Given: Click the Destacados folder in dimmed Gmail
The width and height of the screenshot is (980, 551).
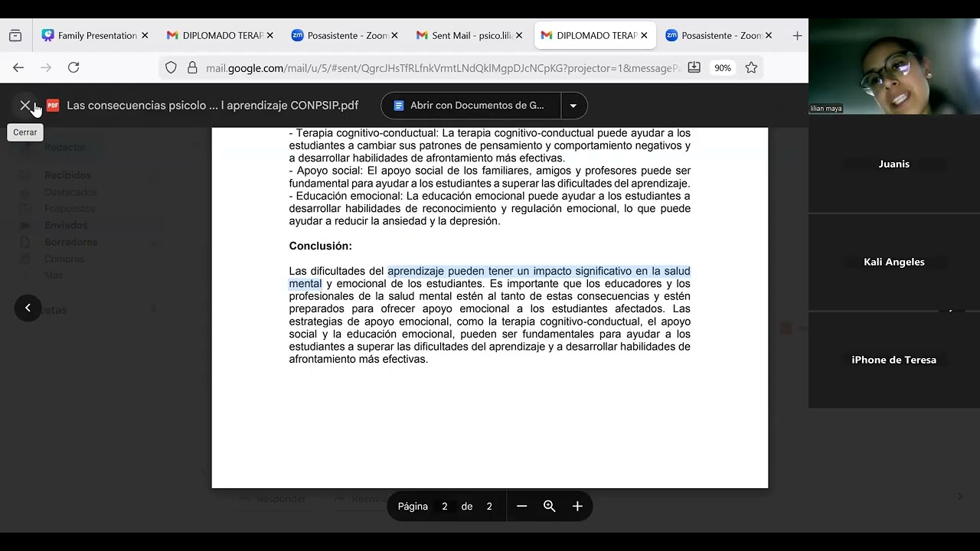Looking at the screenshot, I should 70,192.
